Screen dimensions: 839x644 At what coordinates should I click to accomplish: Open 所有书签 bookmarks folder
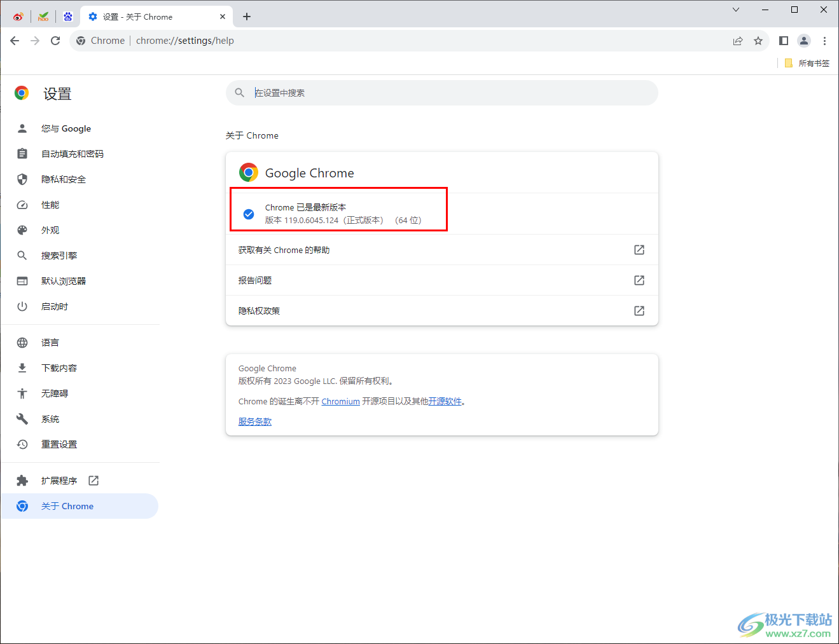click(x=807, y=63)
